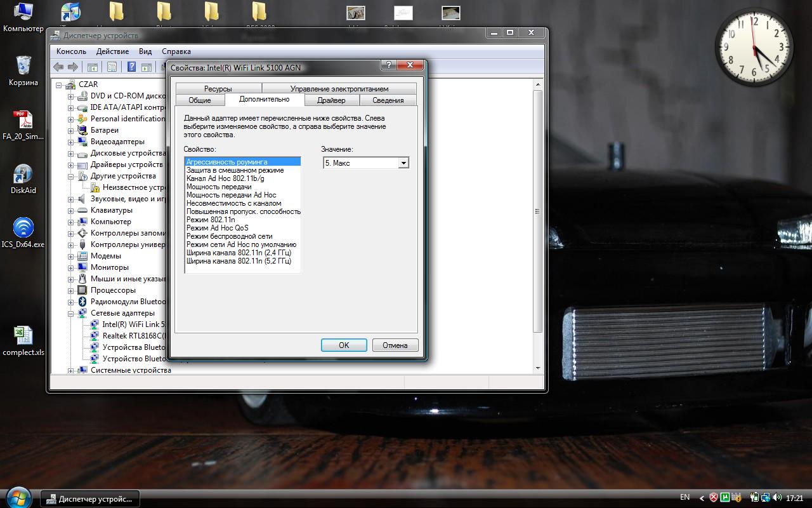
Task: Switch to the Сведения tab
Action: (388, 100)
